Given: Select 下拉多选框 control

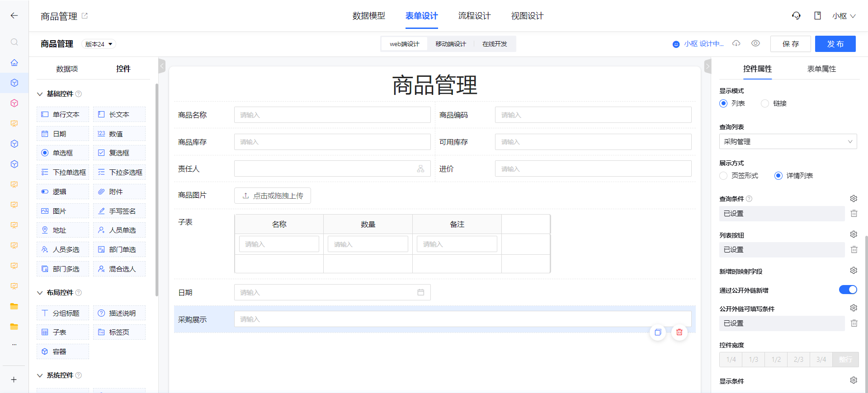Looking at the screenshot, I should click(x=119, y=172).
